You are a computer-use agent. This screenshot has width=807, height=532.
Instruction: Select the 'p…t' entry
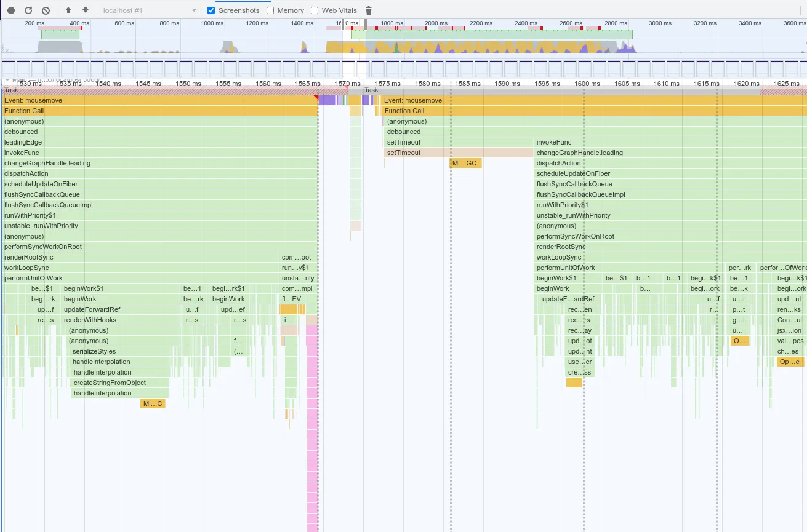[x=739, y=309]
